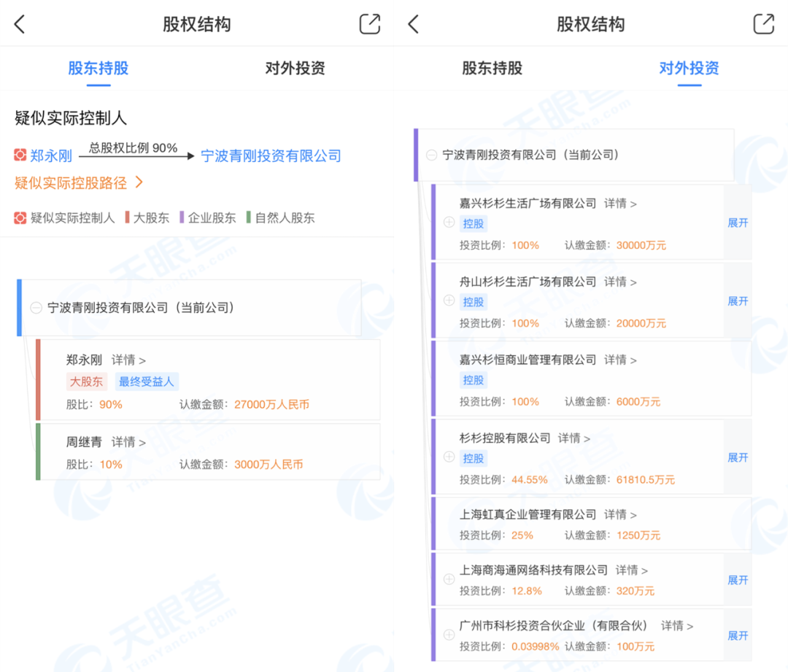
Task: Select 3000万人民币 subscribed amount
Action: 269,465
